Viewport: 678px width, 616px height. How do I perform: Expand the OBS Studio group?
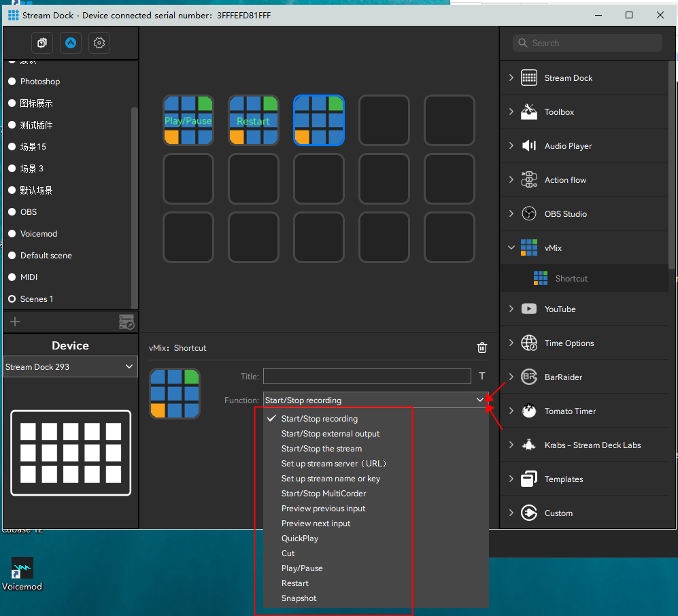point(511,213)
